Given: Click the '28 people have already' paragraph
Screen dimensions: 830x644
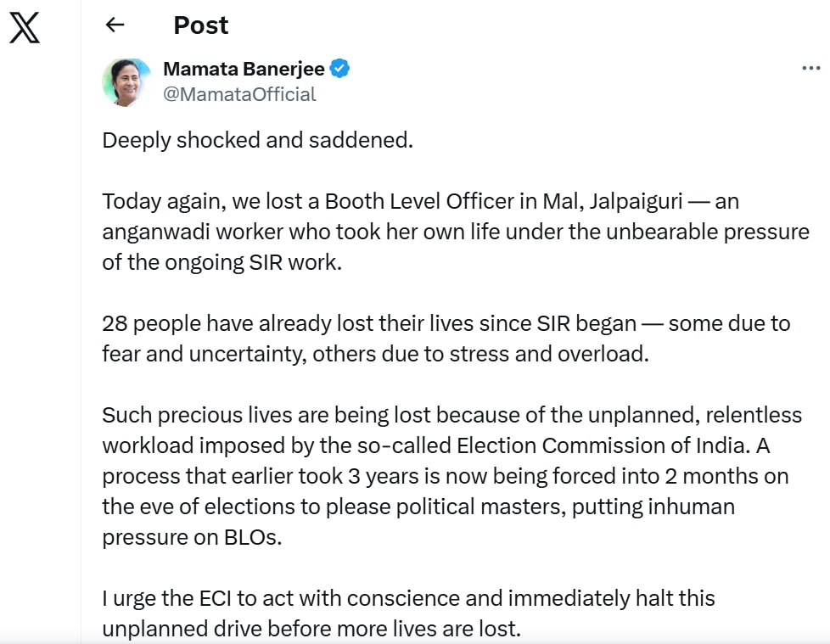Looking at the screenshot, I should [x=446, y=339].
